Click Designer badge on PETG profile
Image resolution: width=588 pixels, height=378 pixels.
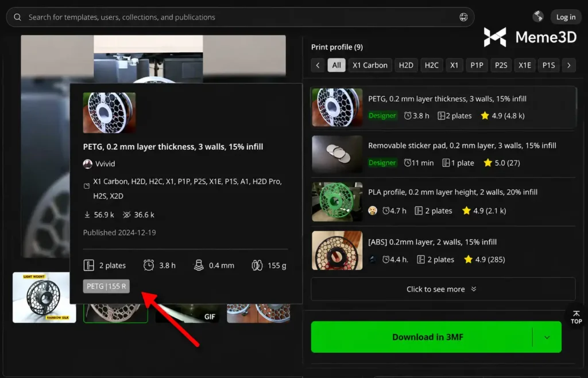(x=382, y=116)
